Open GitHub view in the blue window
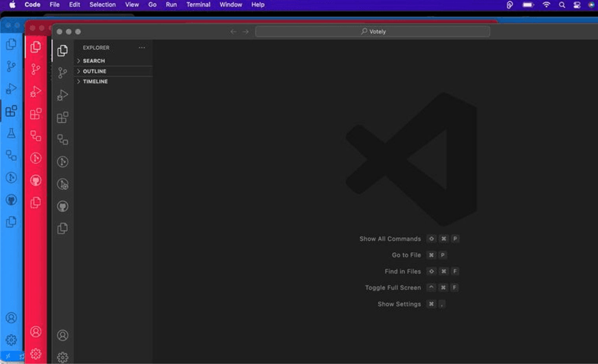This screenshot has height=364, width=598. [11, 200]
